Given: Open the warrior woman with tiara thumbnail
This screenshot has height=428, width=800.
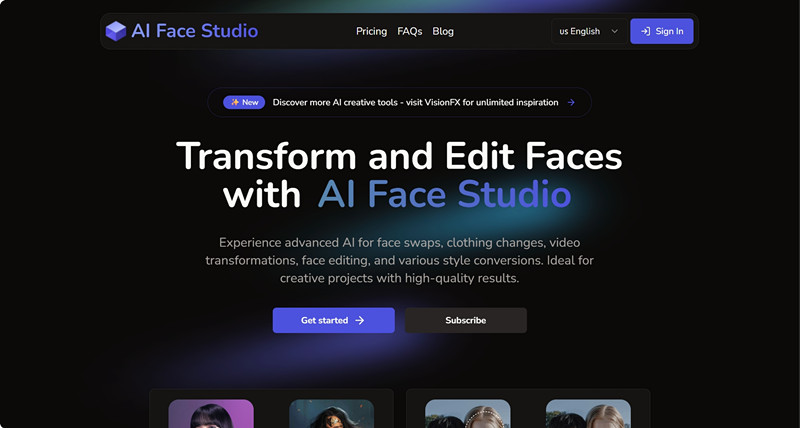Looking at the screenshot, I should pyautogui.click(x=332, y=414).
